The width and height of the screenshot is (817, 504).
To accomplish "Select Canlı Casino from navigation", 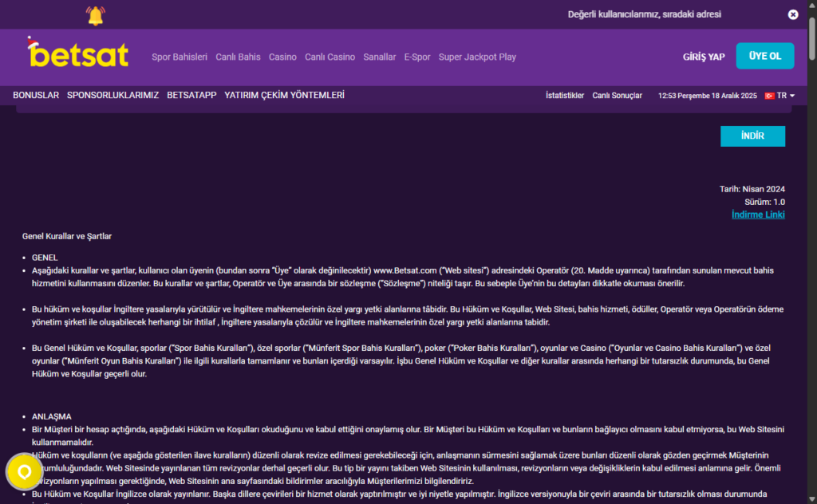I will 330,57.
